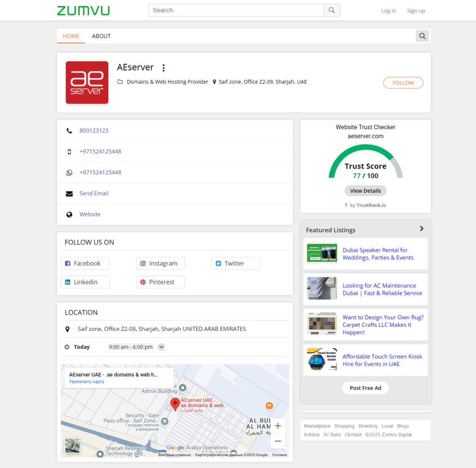Image resolution: width=476 pixels, height=468 pixels.
Task: Switch to the ABOUT tab
Action: click(x=101, y=36)
